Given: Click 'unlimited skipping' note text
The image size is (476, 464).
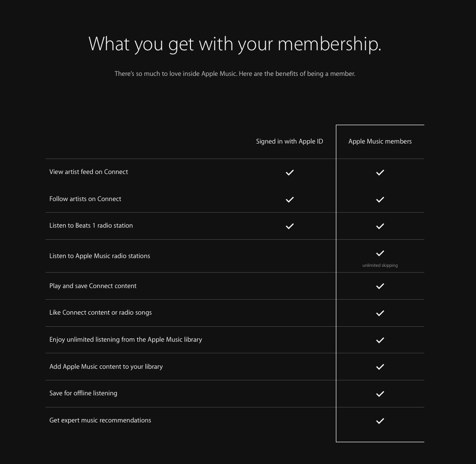Looking at the screenshot, I should [380, 265].
